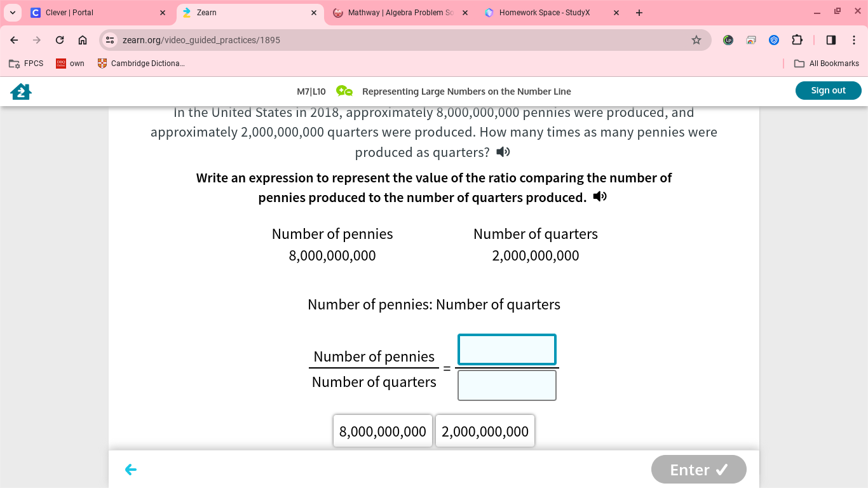Open the Zearn home icon
This screenshot has width=868, height=488.
(x=21, y=91)
